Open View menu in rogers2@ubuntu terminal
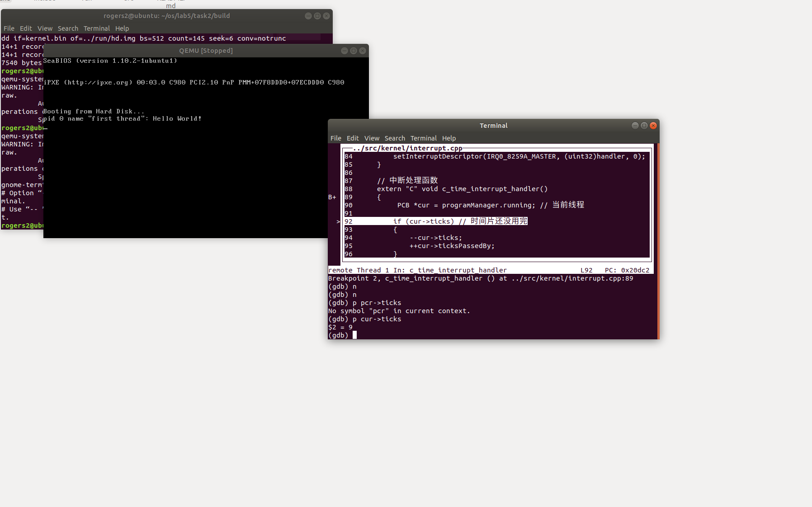The image size is (812, 507). (x=45, y=28)
